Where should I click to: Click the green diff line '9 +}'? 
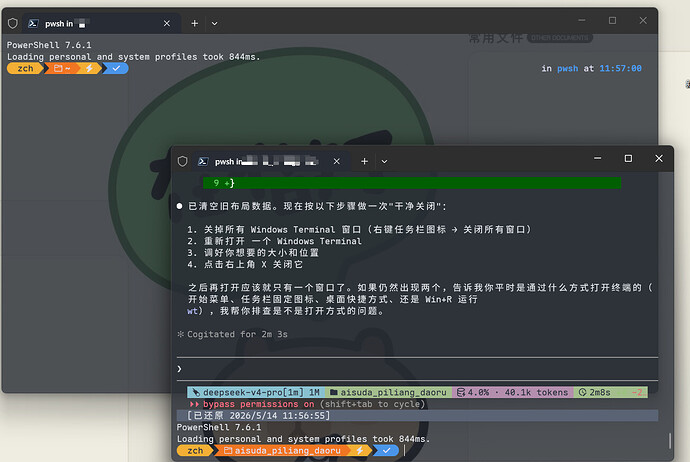pyautogui.click(x=412, y=183)
